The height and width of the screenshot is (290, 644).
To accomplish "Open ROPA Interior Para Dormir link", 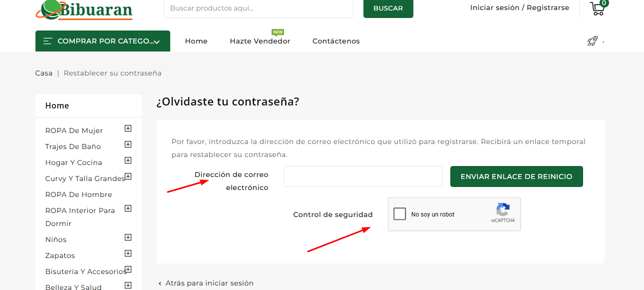I will click(x=80, y=217).
